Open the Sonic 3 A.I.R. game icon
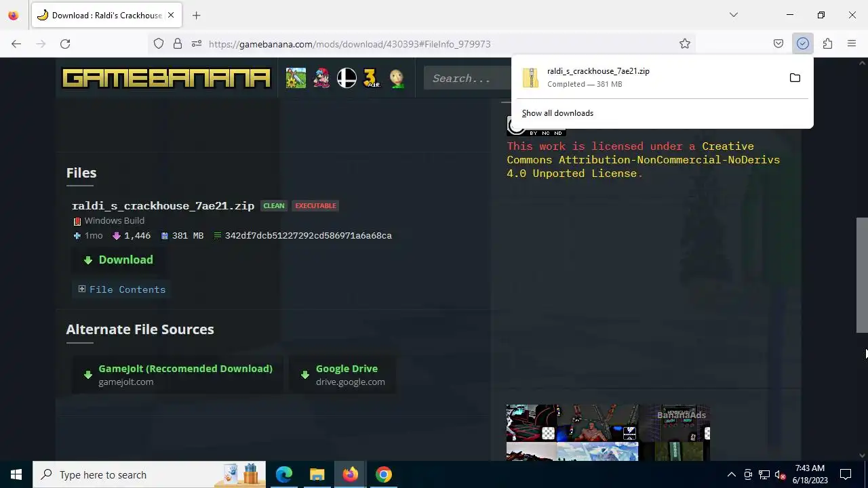The width and height of the screenshot is (868, 488). [372, 78]
